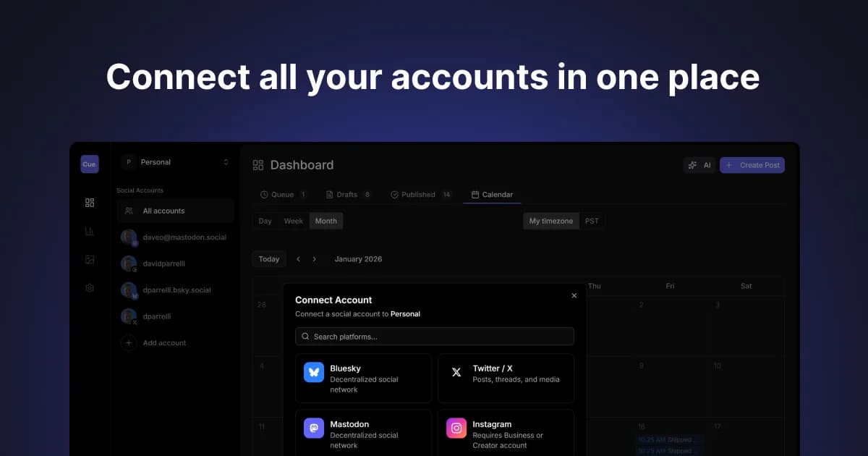The image size is (868, 456).
Task: Open the Personal workspace dropdown
Action: [176, 162]
